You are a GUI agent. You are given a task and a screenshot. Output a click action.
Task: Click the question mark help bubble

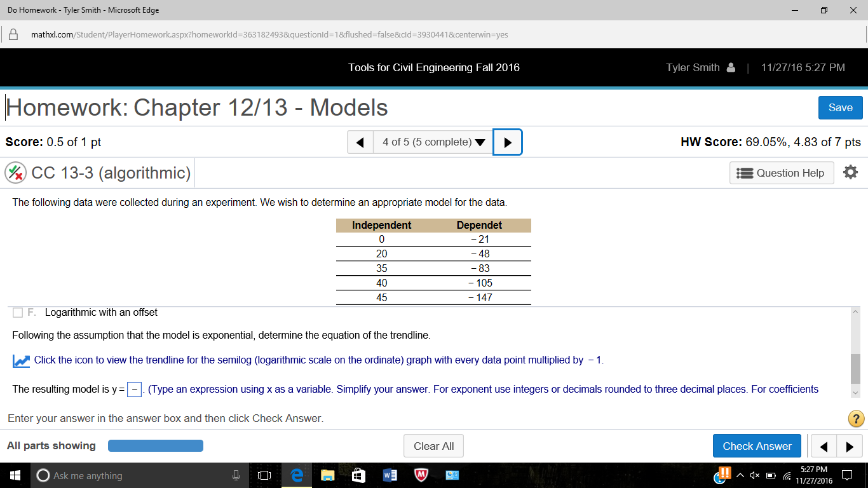855,418
